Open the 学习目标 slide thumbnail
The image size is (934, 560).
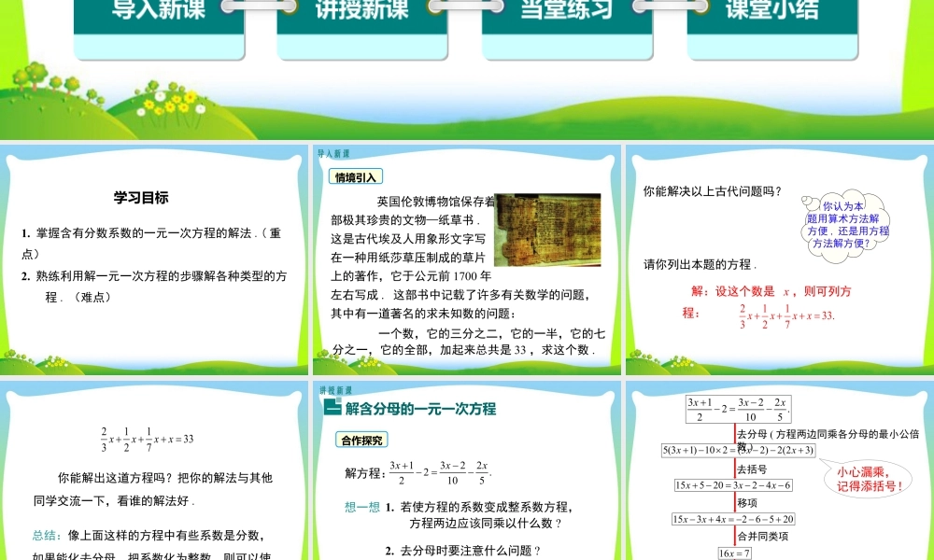155,259
